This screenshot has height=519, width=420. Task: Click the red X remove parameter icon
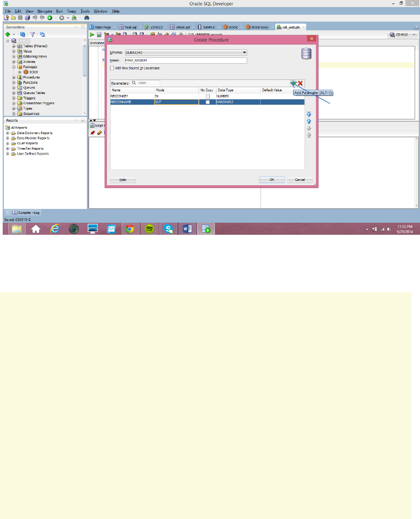click(x=300, y=83)
